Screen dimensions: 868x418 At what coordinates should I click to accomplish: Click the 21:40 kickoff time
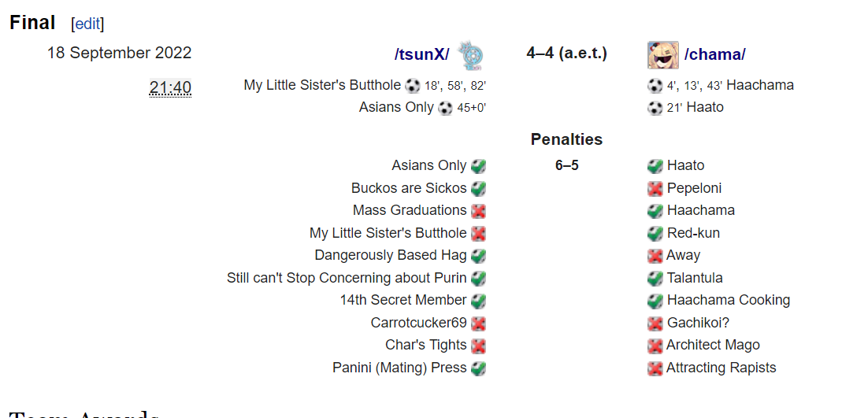point(170,87)
